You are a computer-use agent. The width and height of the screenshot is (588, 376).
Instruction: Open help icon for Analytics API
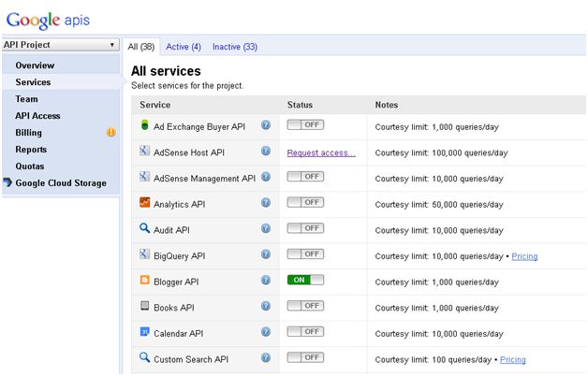tap(266, 202)
